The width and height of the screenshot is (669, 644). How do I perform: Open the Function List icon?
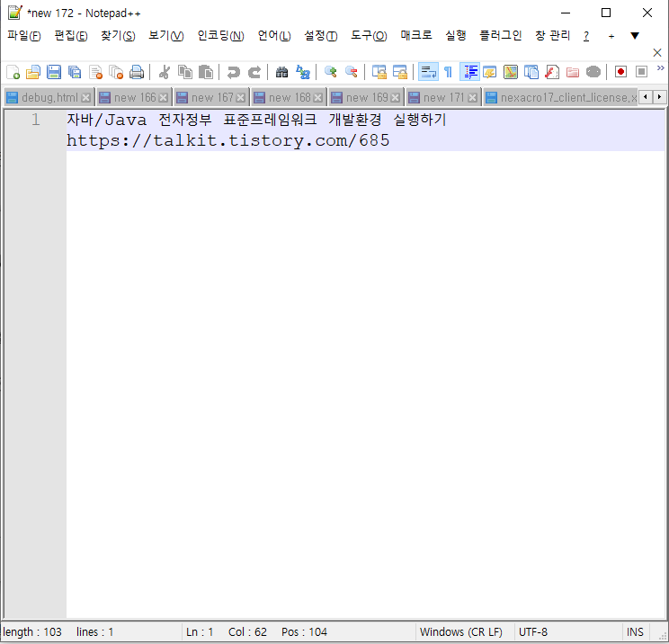pos(552,72)
